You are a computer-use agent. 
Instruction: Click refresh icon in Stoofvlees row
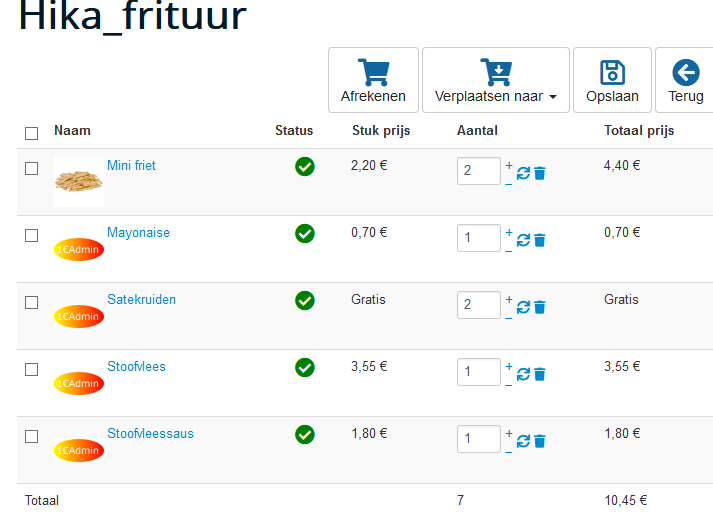tap(523, 374)
